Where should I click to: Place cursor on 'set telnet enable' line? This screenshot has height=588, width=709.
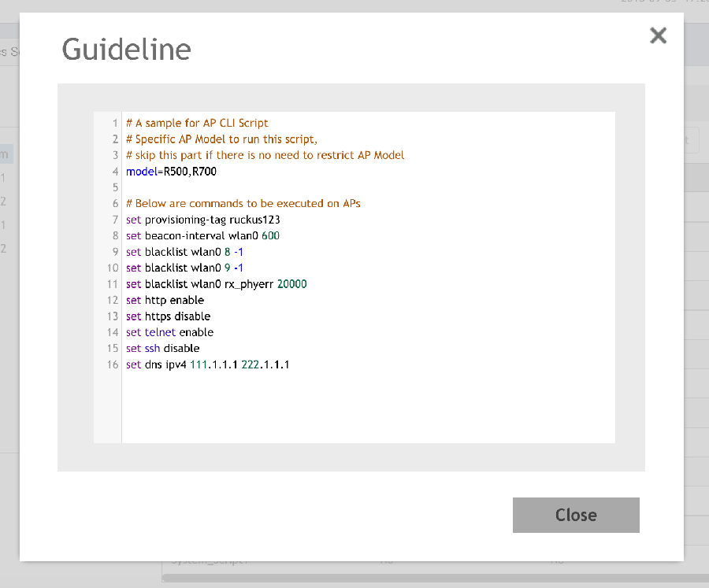coord(169,332)
